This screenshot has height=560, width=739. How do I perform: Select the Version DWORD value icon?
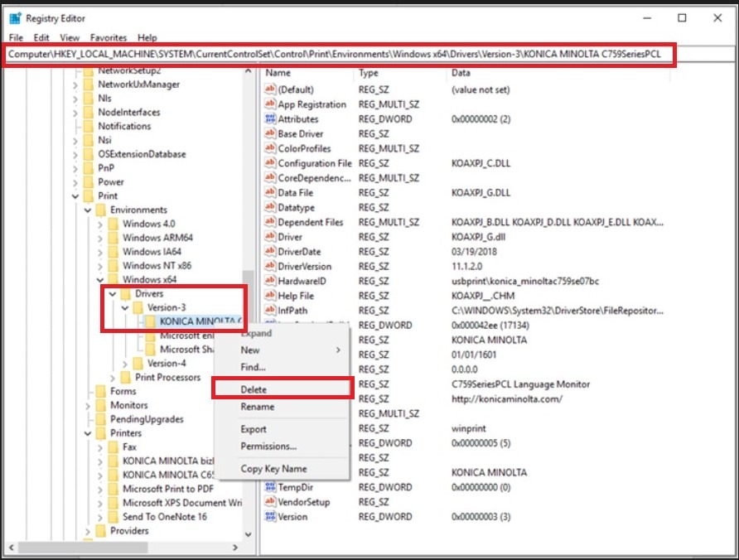[270, 517]
